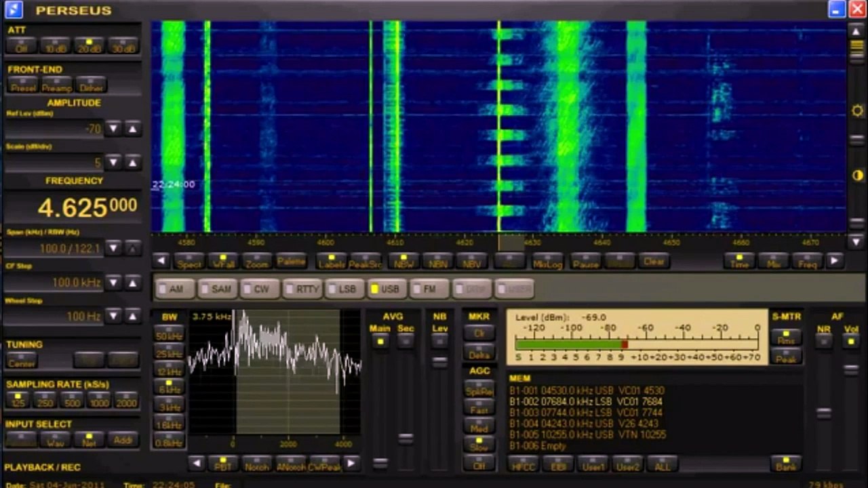Select LSB demodulation mode
The width and height of the screenshot is (868, 488).
(x=344, y=289)
